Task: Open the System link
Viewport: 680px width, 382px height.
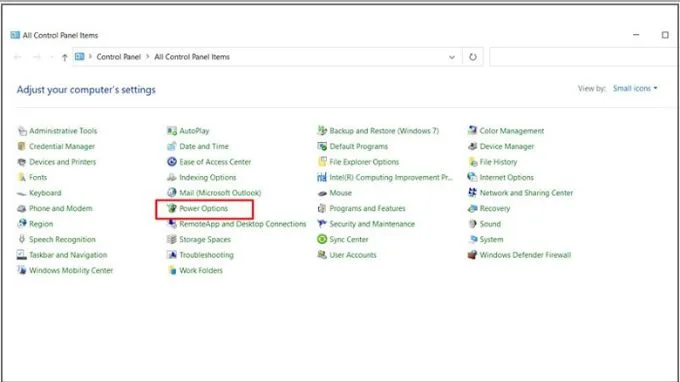Action: (x=491, y=239)
